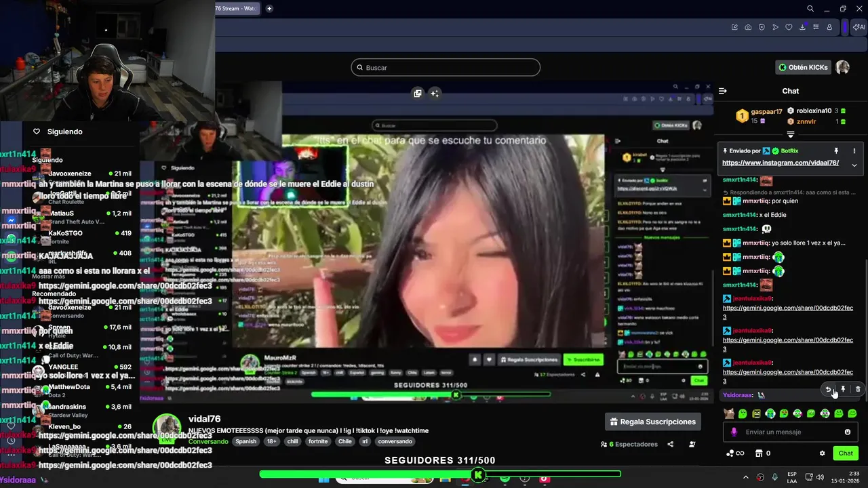The width and height of the screenshot is (868, 488).
Task: Expand the gift leaderboard handle
Action: pos(791,134)
